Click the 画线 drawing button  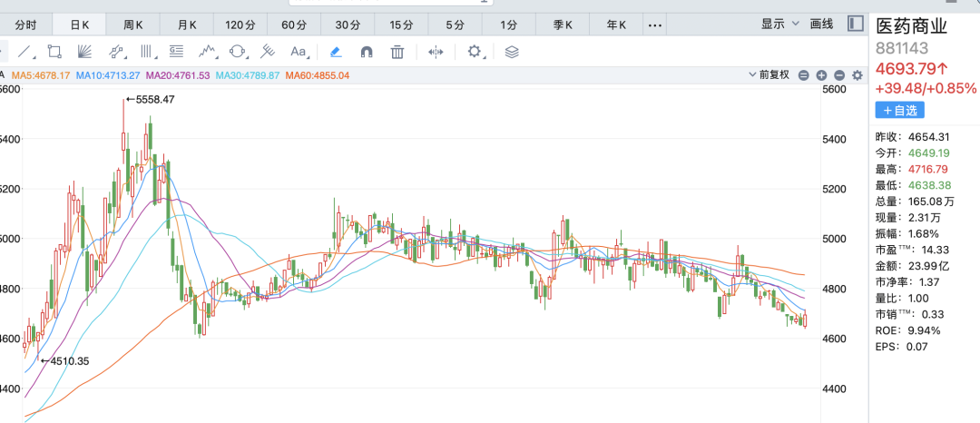point(821,25)
